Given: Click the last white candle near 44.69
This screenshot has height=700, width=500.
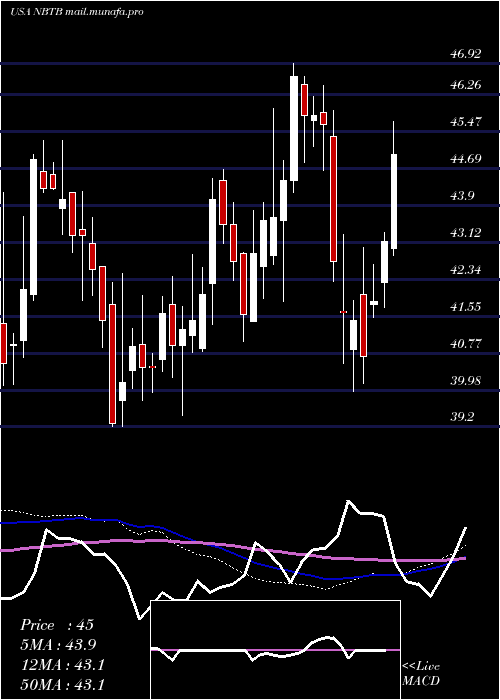Looking at the screenshot, I should pos(394,201).
